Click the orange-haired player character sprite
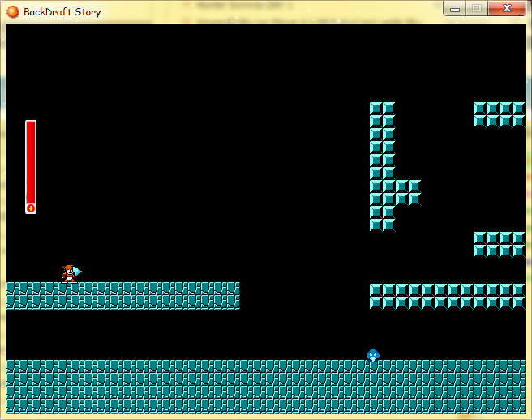 tap(71, 274)
